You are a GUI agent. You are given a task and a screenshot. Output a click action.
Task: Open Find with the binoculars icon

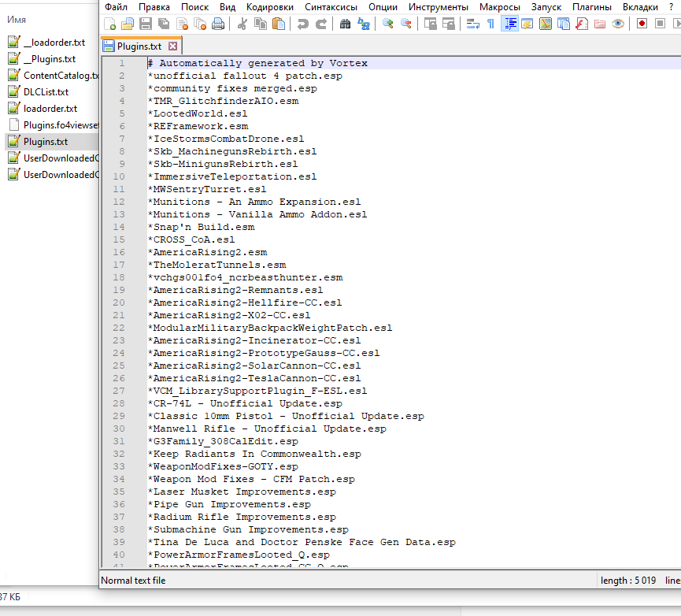click(346, 24)
